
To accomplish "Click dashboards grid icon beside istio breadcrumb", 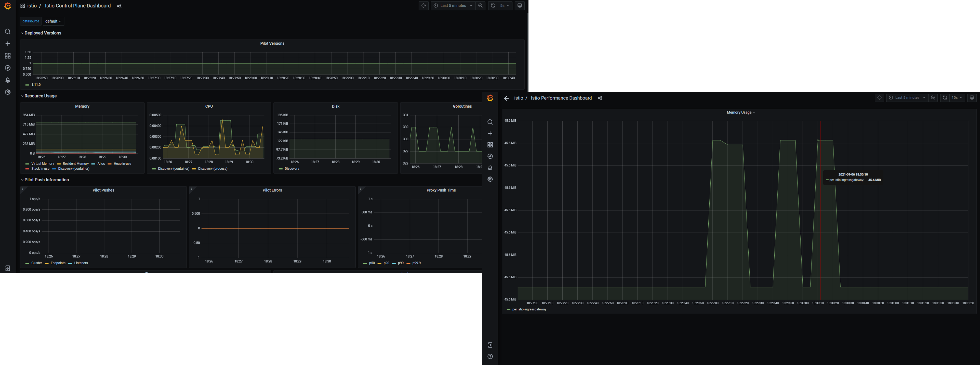I will click(23, 6).
